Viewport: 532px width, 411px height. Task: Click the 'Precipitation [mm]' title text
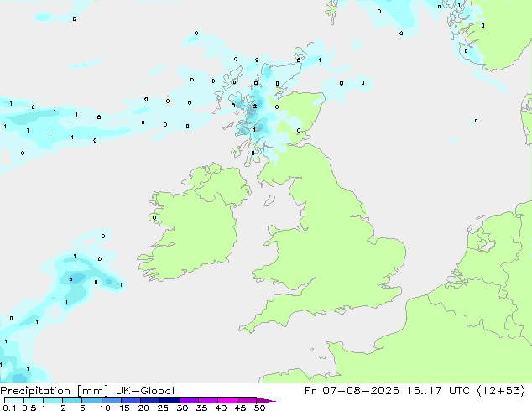(x=54, y=391)
